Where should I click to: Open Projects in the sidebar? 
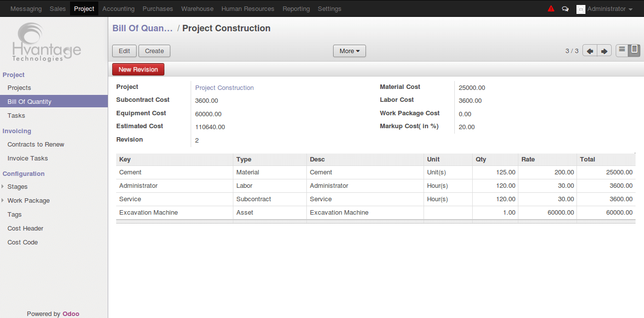(x=19, y=88)
